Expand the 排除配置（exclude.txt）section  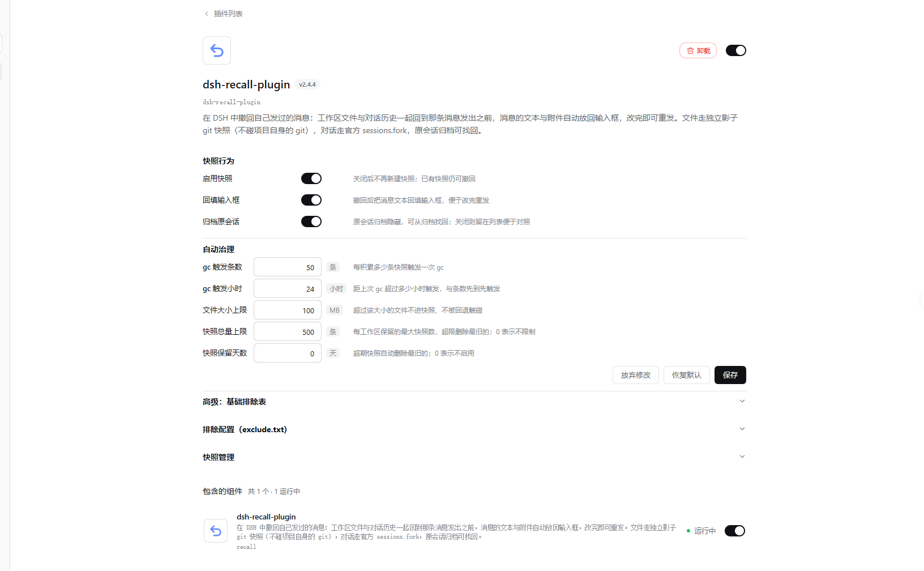474,429
